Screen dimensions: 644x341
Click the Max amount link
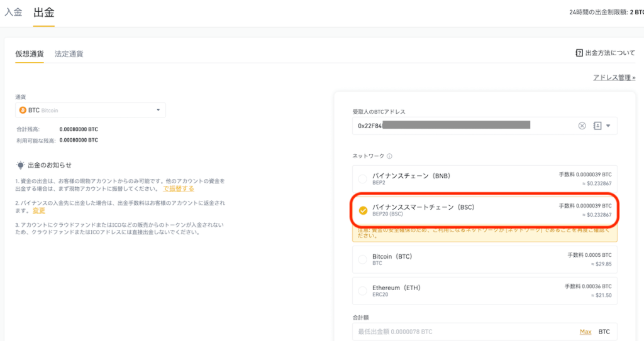[586, 332]
